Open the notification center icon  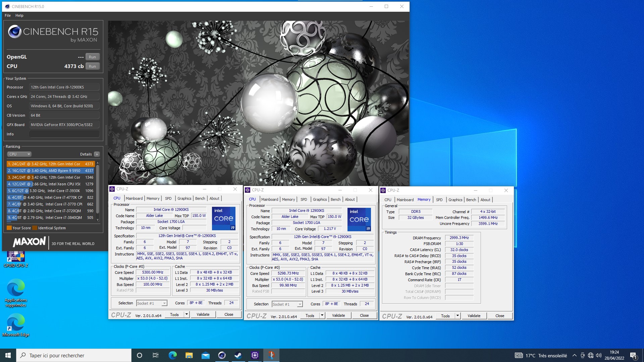(x=633, y=355)
